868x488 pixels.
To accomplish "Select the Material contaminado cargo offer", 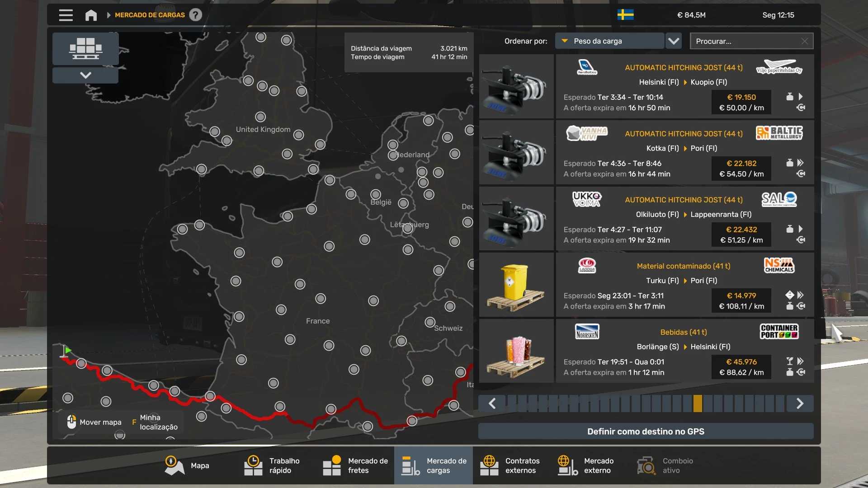I will [x=646, y=285].
